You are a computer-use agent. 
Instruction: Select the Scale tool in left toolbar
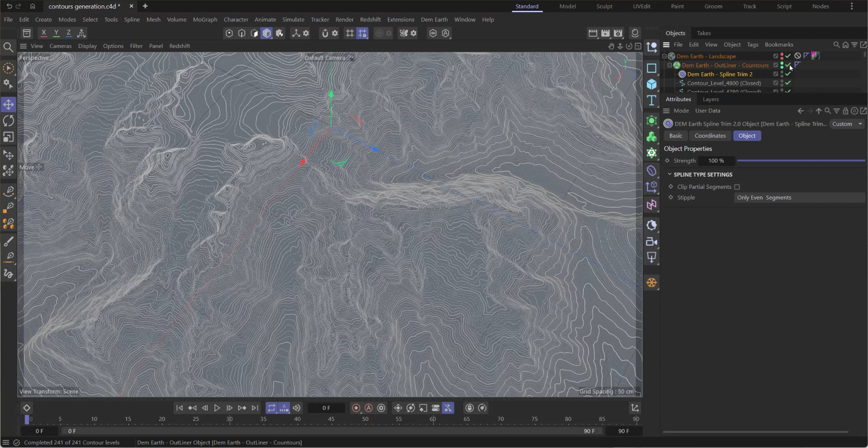coord(8,137)
